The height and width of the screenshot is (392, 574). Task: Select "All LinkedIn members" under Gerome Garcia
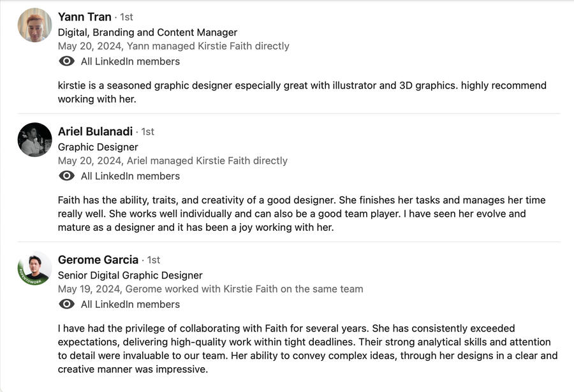[x=130, y=305]
